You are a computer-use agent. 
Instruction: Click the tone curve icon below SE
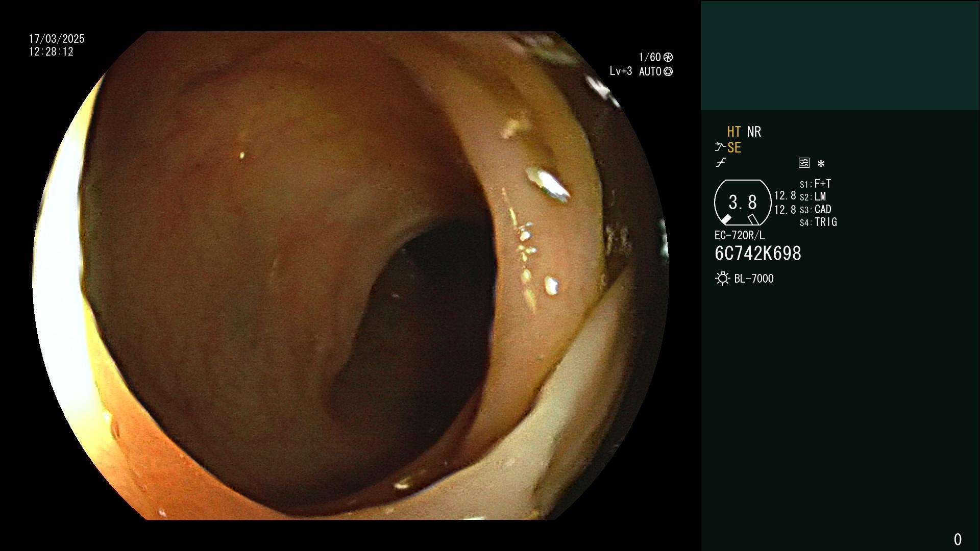pyautogui.click(x=721, y=163)
